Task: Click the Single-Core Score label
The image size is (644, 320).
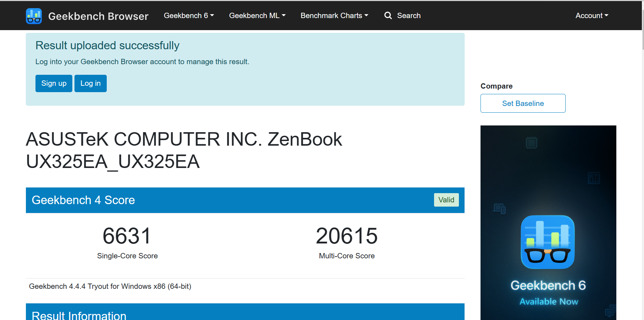Action: [127, 256]
